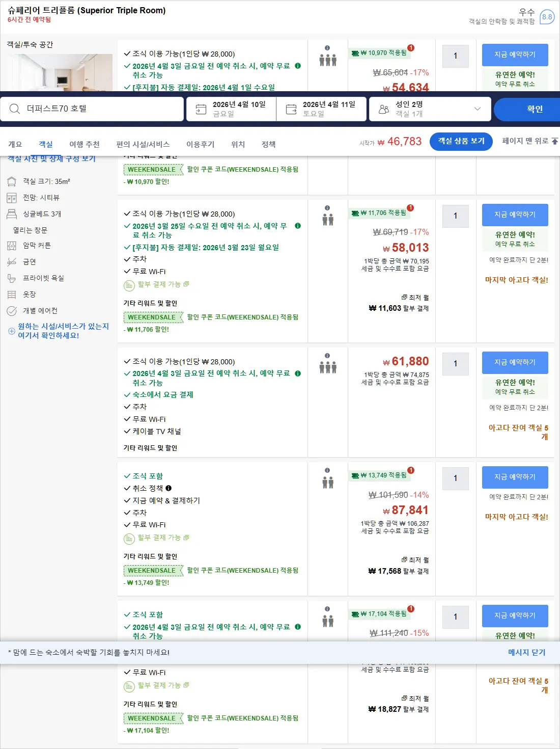Viewport: 560px width, 749px height.
Task: Click the up-arrow icon next to 페이지 맨 위로
Action: [555, 141]
